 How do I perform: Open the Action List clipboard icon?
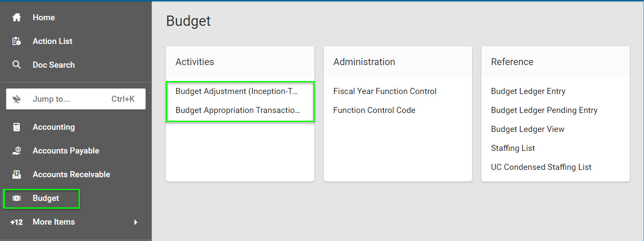tap(16, 41)
